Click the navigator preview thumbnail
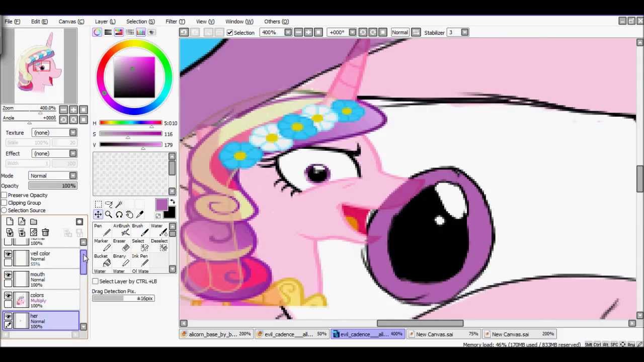644x362 pixels. click(x=39, y=66)
